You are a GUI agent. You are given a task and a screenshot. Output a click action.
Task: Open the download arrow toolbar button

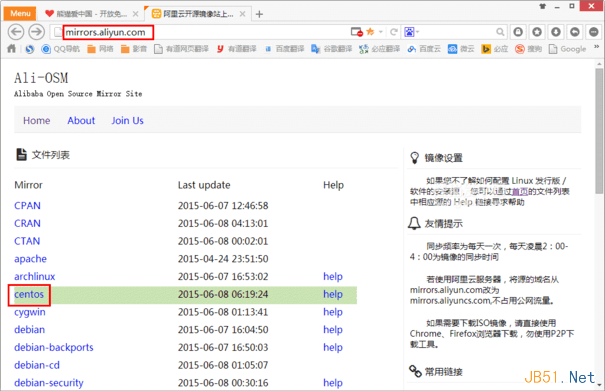[556, 32]
